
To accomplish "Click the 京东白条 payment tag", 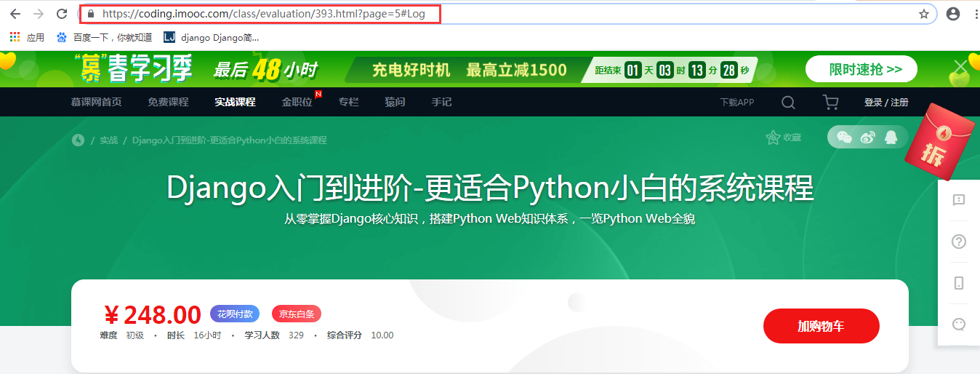I will pos(297,314).
